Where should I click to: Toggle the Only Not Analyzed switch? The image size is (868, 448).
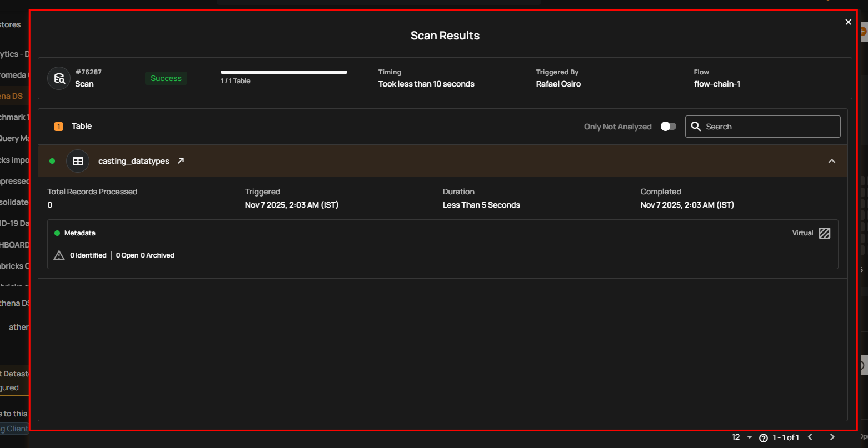[x=668, y=127]
